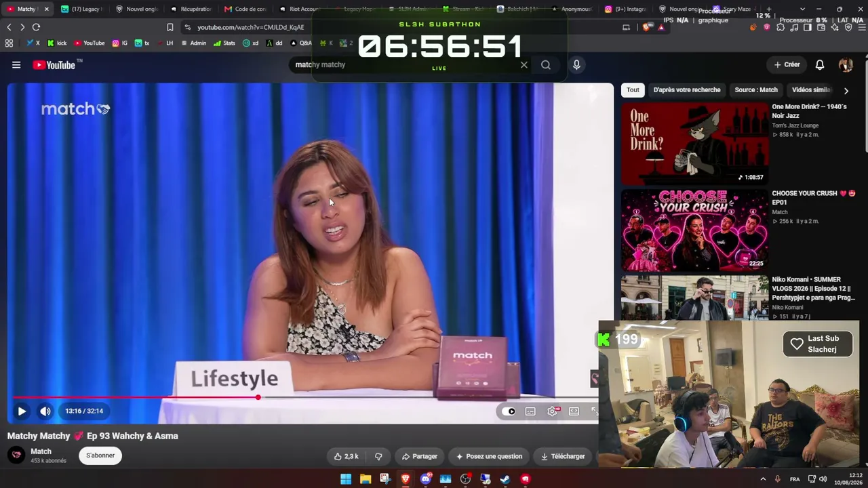Viewport: 868px width, 488px height.
Task: Open the X bookmark
Action: [33, 43]
